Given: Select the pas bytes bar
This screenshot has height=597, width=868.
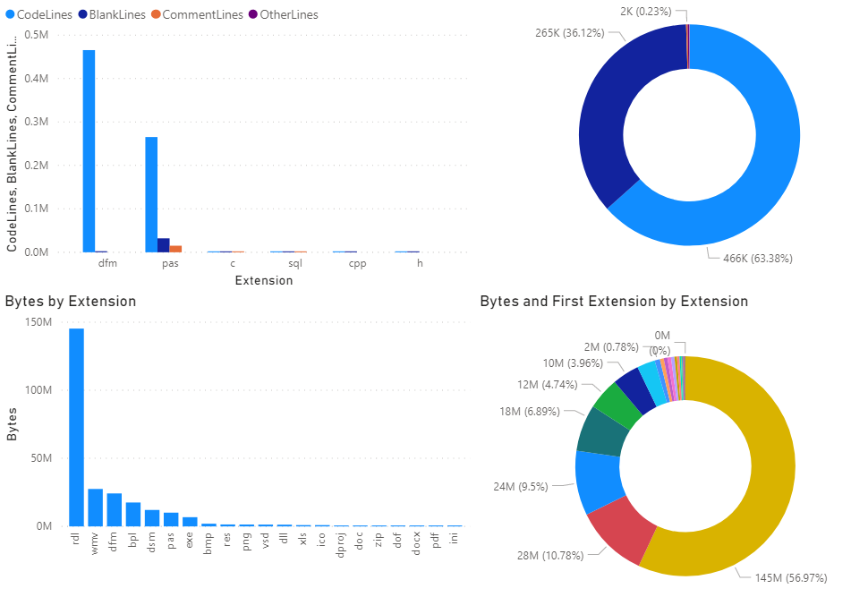Looking at the screenshot, I should click(x=171, y=519).
